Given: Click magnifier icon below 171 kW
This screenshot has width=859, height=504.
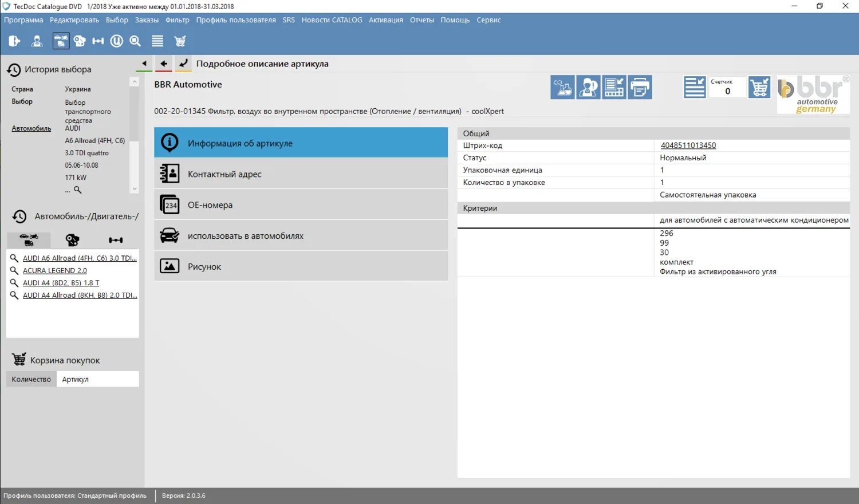Looking at the screenshot, I should 78,190.
